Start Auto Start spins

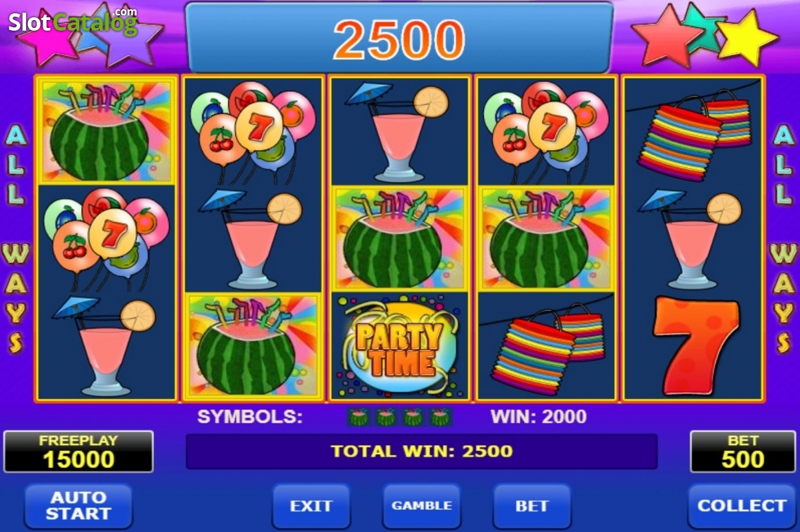pyautogui.click(x=78, y=506)
